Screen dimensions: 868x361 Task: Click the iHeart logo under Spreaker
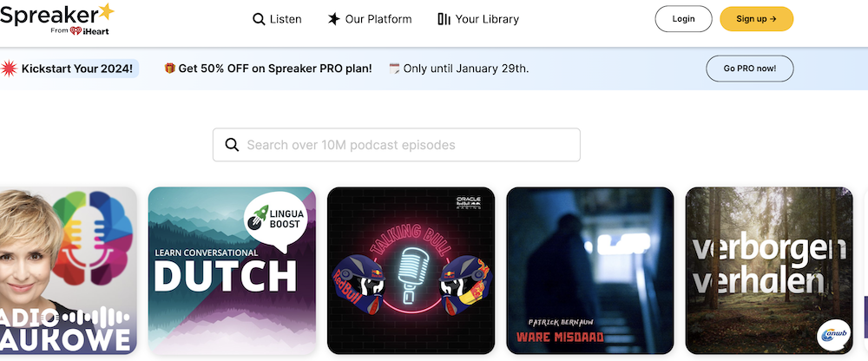pos(89,31)
